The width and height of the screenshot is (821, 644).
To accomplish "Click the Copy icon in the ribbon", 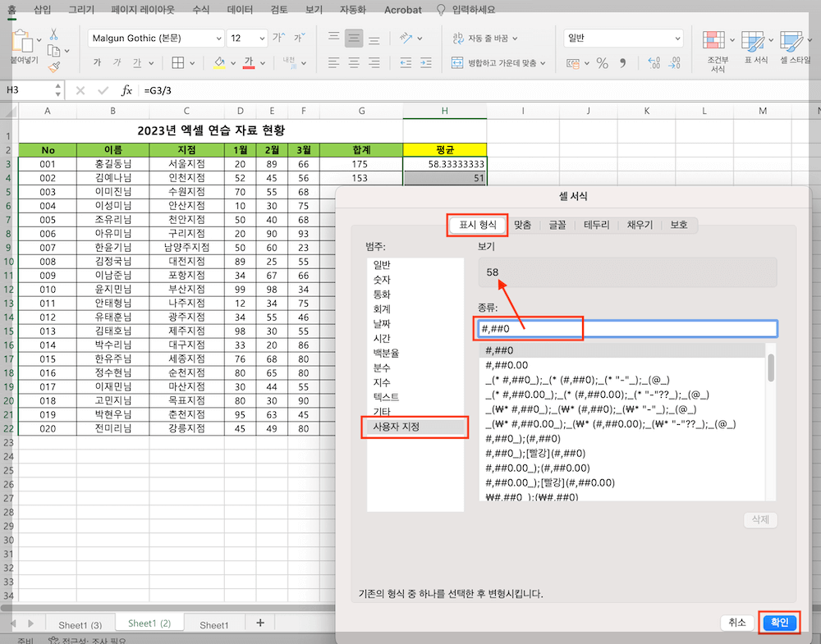I will click(x=53, y=51).
